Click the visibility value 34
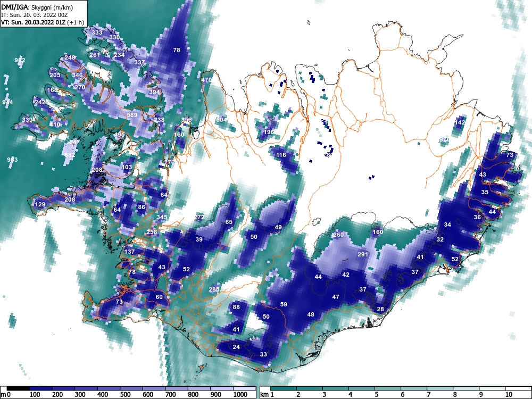The width and height of the screenshot is (532, 399). (x=447, y=225)
